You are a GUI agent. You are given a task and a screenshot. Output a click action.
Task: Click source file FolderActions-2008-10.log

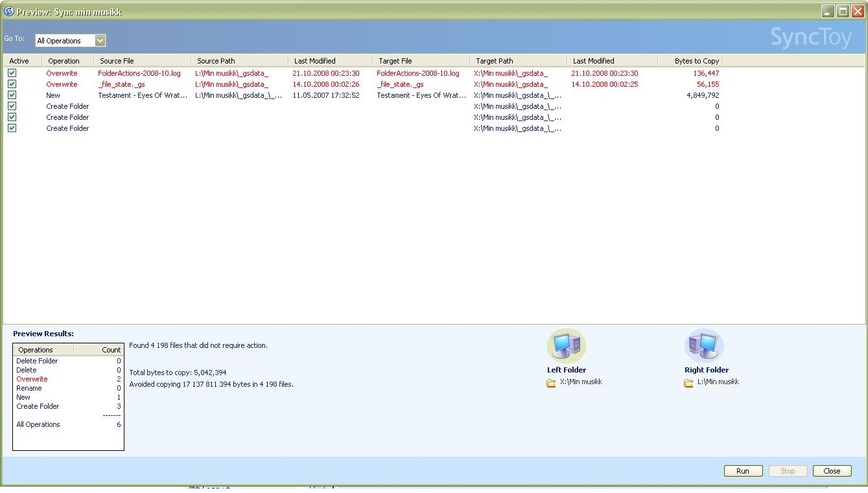pos(139,73)
